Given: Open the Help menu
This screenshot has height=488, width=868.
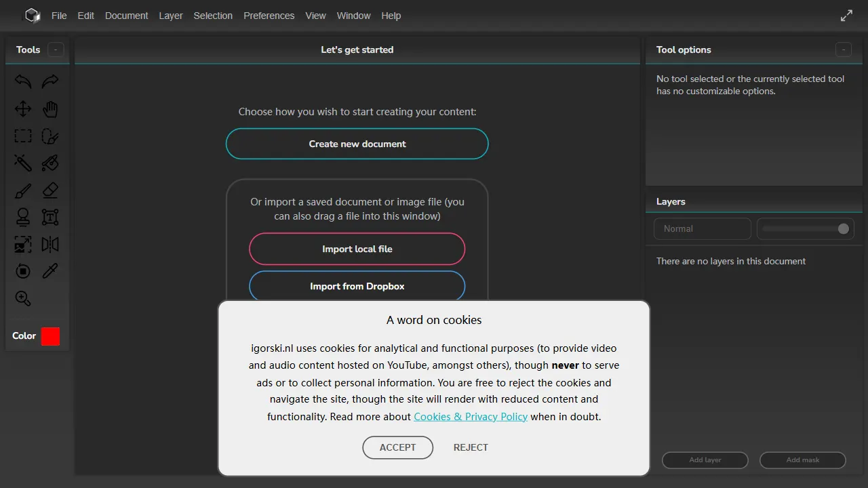Looking at the screenshot, I should [391, 16].
